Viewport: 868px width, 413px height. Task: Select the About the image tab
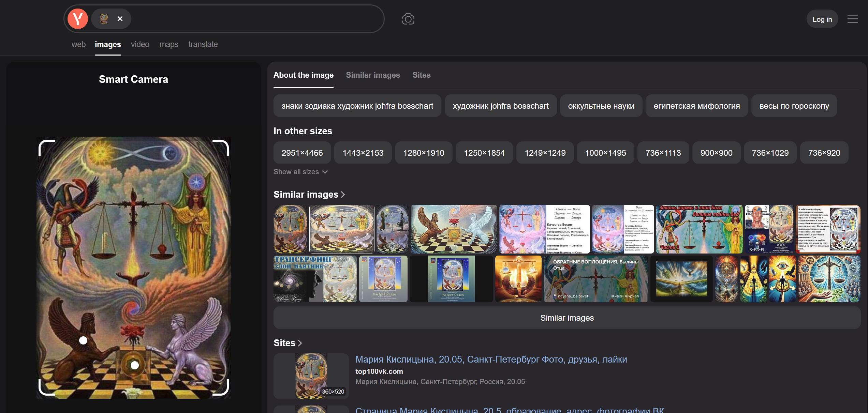tap(304, 75)
